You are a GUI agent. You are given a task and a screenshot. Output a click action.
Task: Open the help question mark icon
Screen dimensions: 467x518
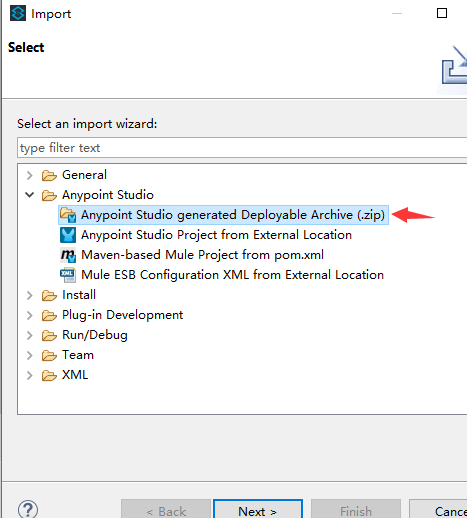(x=28, y=510)
